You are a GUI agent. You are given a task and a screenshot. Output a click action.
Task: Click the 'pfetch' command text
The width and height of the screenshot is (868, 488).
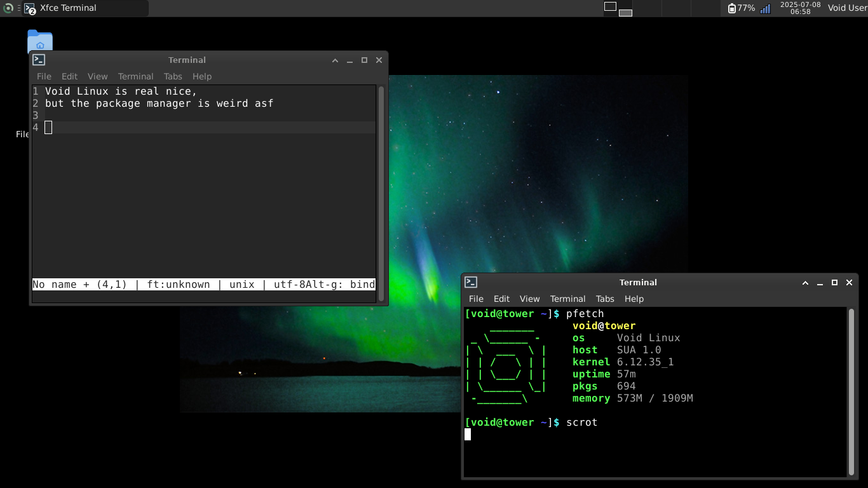(585, 314)
